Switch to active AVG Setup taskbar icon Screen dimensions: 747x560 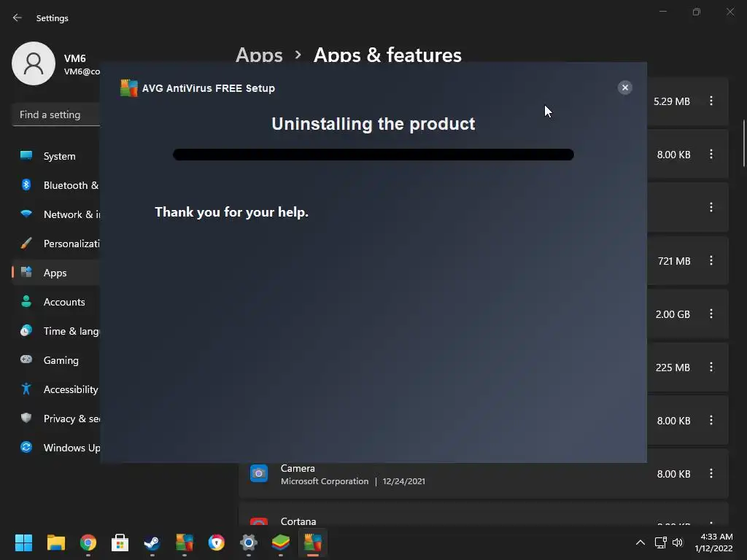pos(313,542)
